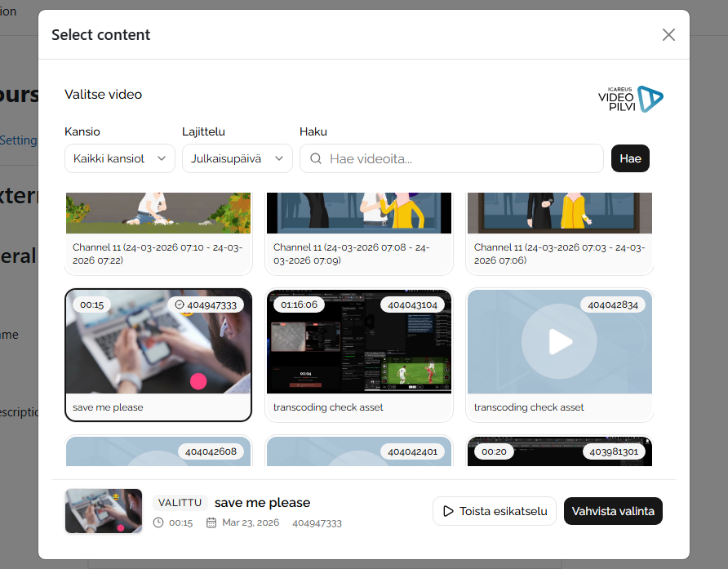Click play icon on transcoding asset 404042834
The width and height of the screenshot is (728, 569).
pos(559,341)
